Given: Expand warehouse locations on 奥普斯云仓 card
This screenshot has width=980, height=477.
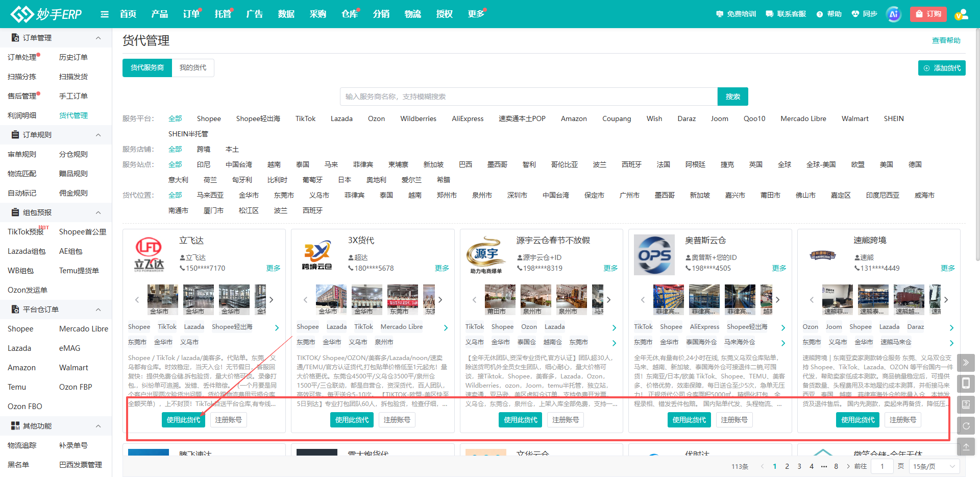Looking at the screenshot, I should [783, 343].
